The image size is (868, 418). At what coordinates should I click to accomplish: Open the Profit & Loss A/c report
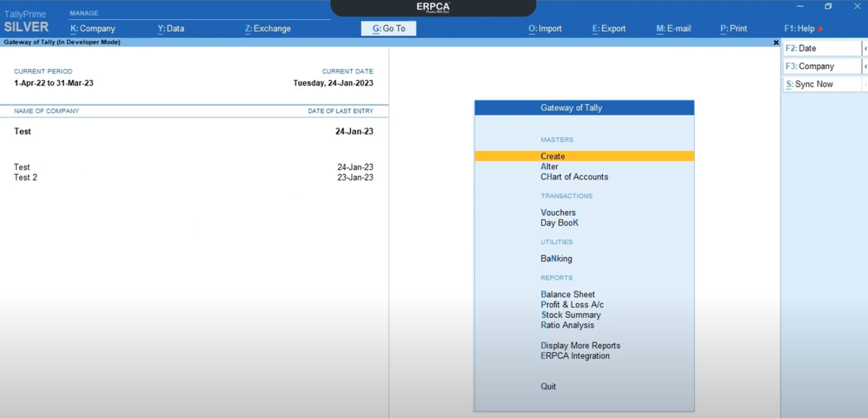pyautogui.click(x=572, y=305)
